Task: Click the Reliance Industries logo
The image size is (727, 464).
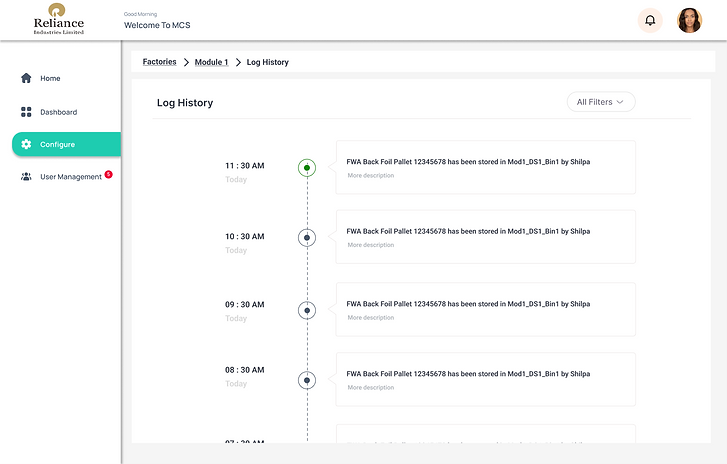Action: tap(58, 19)
